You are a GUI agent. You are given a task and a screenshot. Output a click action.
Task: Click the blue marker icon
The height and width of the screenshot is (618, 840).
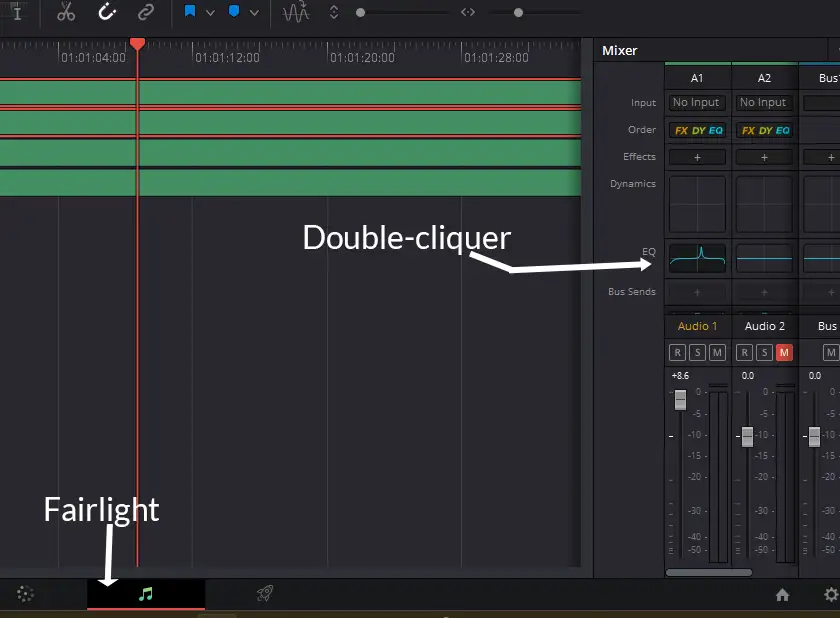(234, 13)
